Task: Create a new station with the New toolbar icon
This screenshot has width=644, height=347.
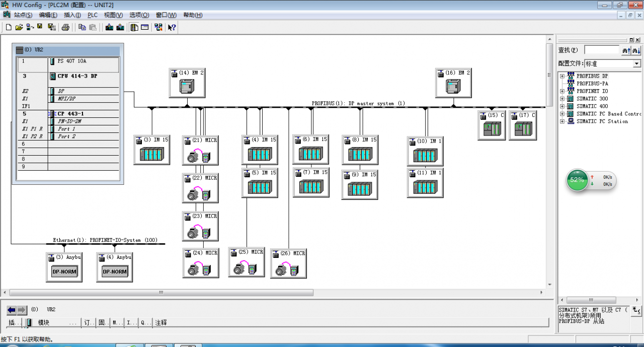Action: pyautogui.click(x=8, y=27)
